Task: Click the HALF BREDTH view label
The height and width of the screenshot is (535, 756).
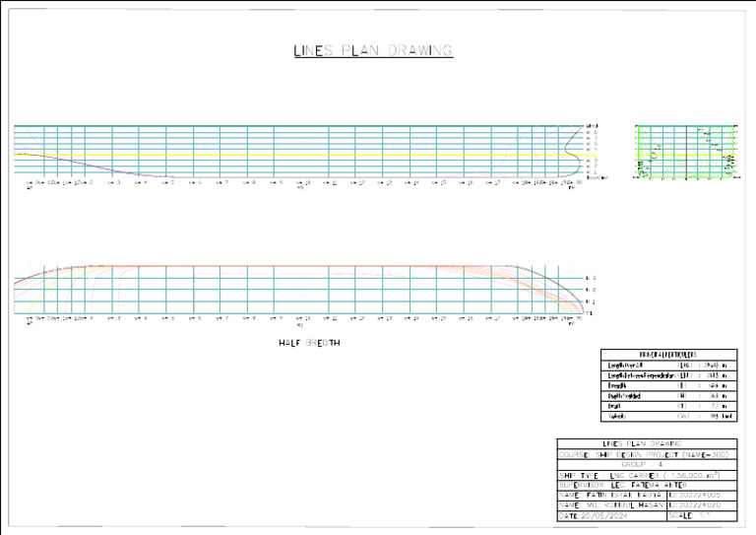Action: pyautogui.click(x=309, y=343)
